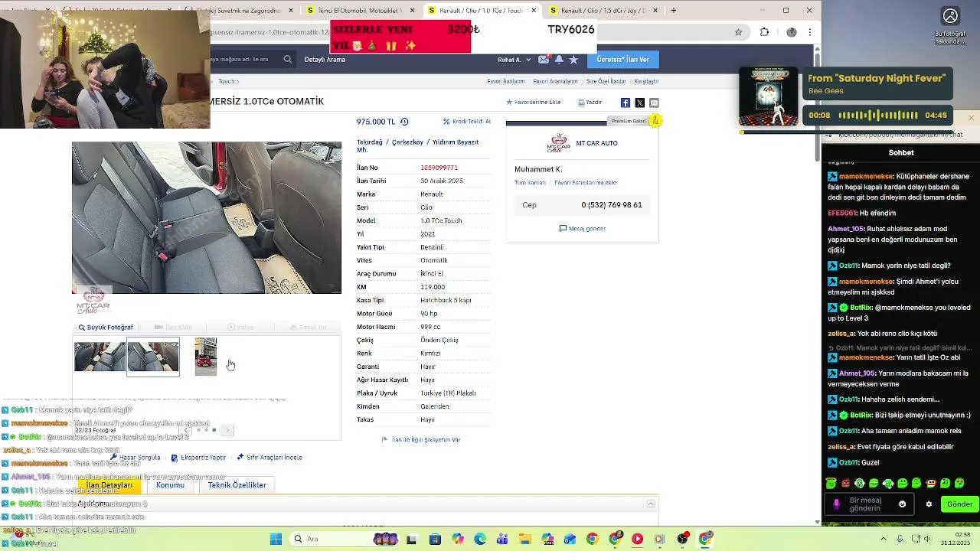Open İlan Detayları tab
Viewport: 980px width, 551px height.
tap(109, 485)
